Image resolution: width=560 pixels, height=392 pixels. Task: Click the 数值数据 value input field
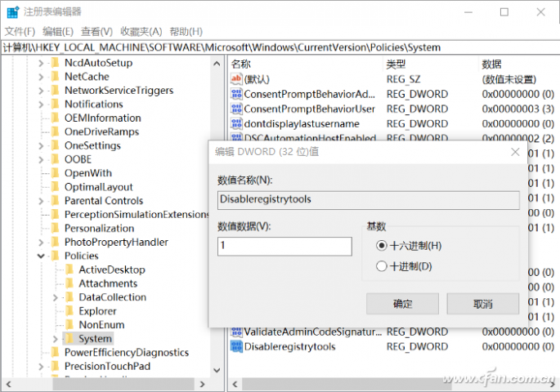point(284,246)
